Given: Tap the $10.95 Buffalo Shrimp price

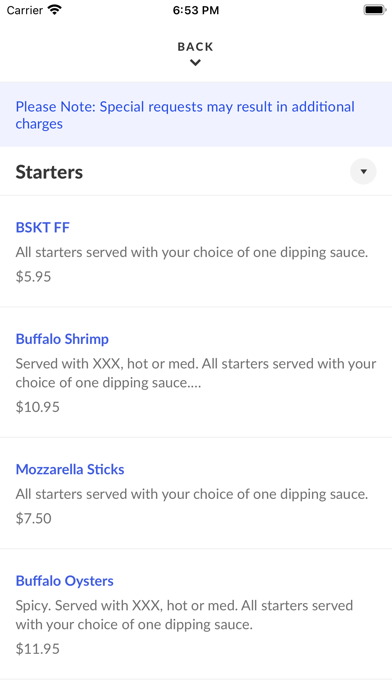Looking at the screenshot, I should tap(37, 407).
